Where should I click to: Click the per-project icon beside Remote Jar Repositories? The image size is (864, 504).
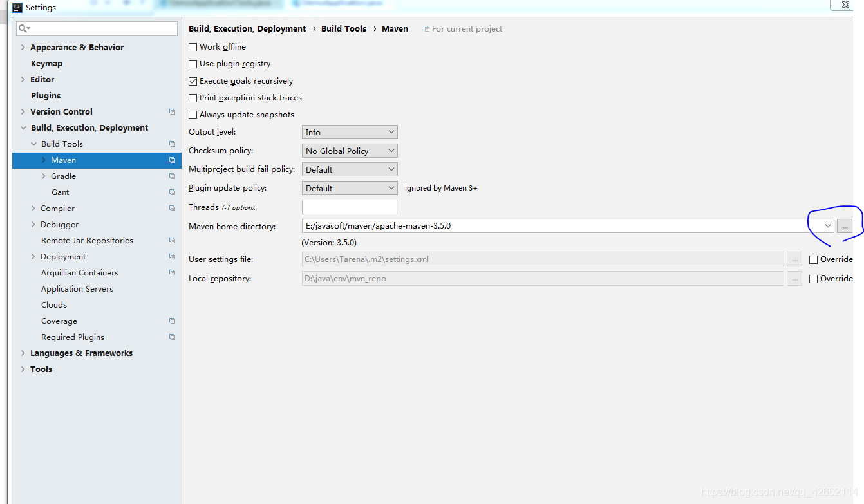coord(172,240)
